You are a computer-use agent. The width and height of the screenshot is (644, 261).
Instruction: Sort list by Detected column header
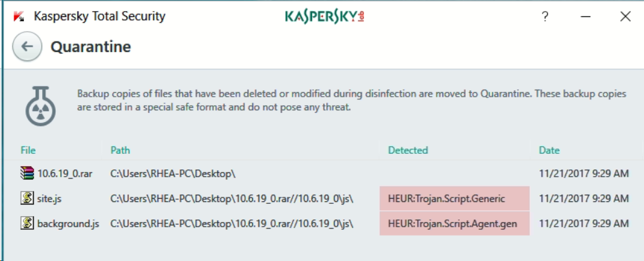click(408, 150)
